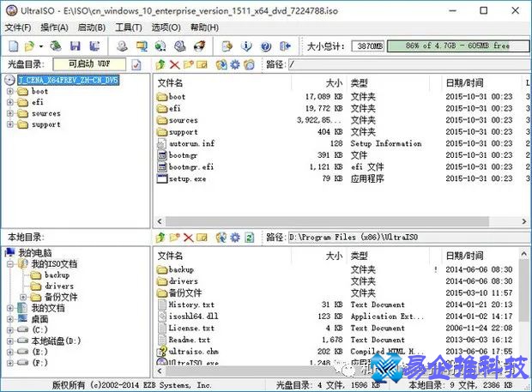Screen dimensions: 532x392
Task: Click the local directory 路径 field
Action: pos(403,236)
